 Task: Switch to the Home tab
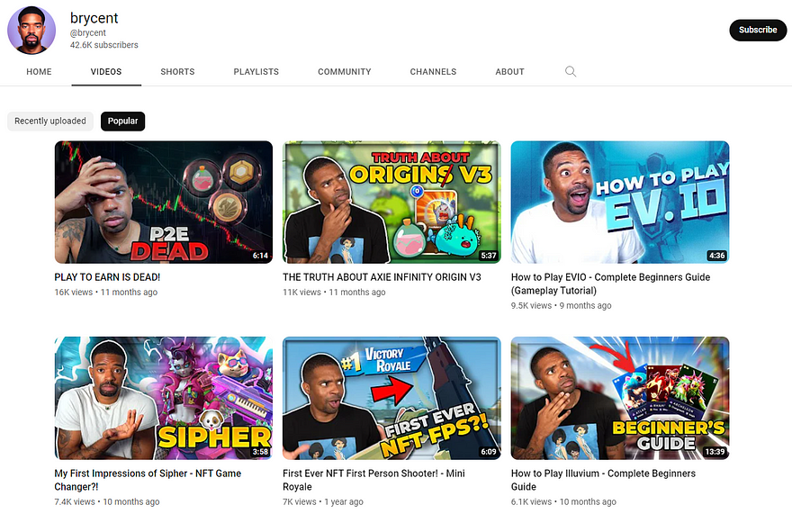click(39, 72)
